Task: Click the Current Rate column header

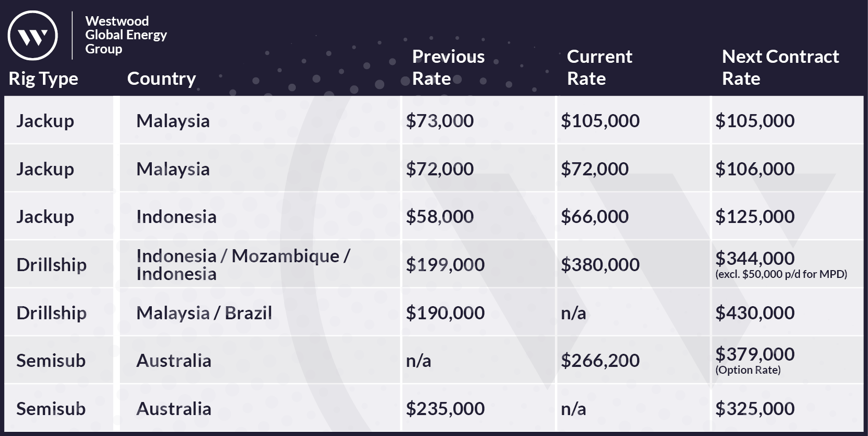Action: [x=599, y=68]
